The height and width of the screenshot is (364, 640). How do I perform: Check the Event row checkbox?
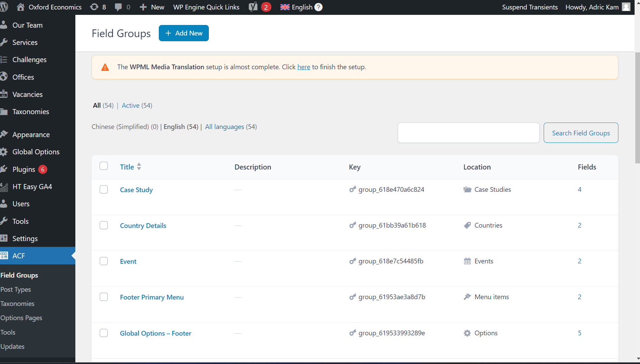(104, 261)
